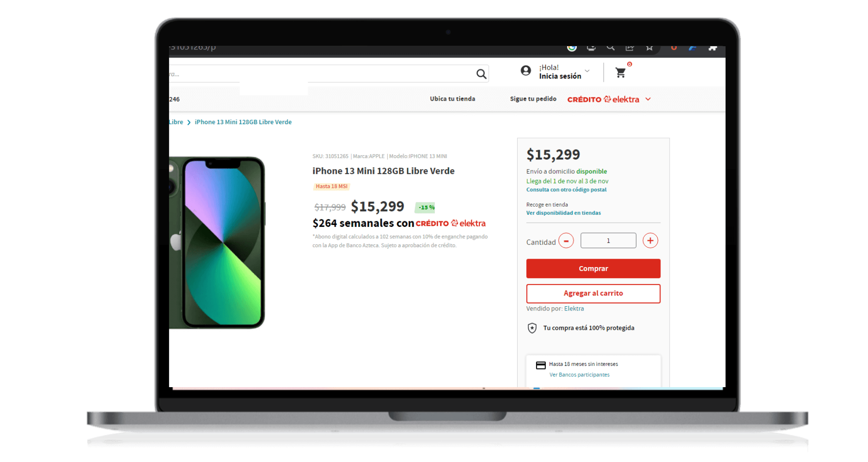Viewport: 868px width, 462px height.
Task: Open the extensions puzzle icon
Action: click(x=713, y=48)
